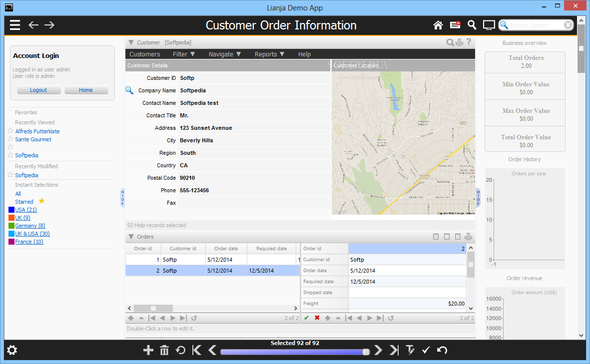Click into the Instant Search box
This screenshot has width=590, height=364.
[536, 25]
